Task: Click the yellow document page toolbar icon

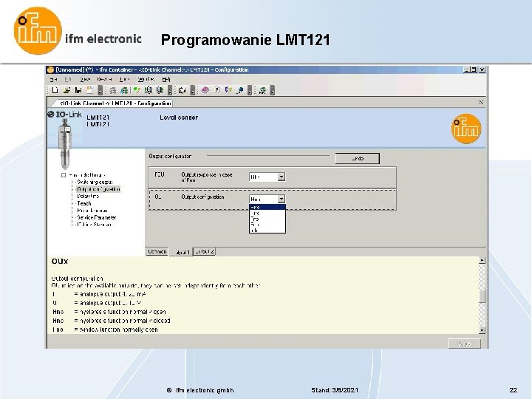Action: point(90,90)
